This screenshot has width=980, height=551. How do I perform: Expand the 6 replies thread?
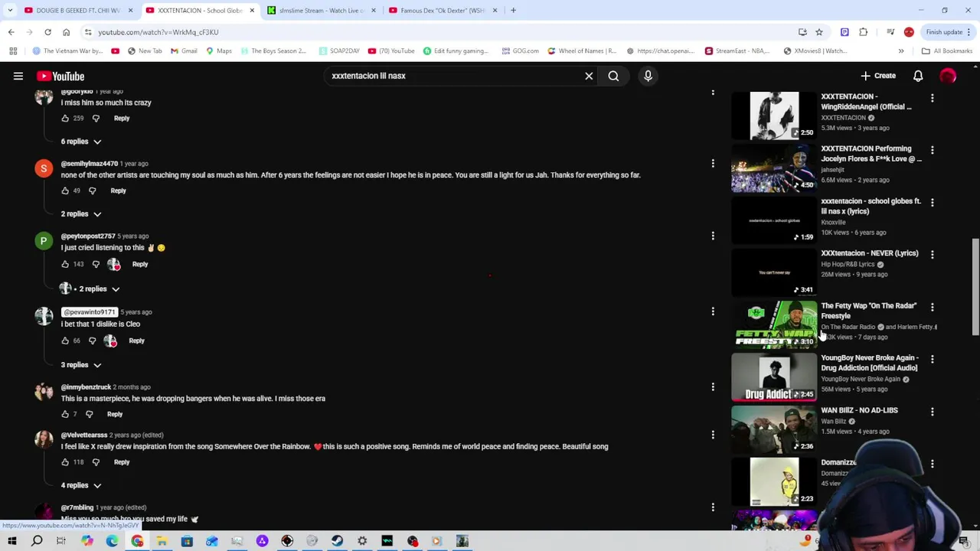pos(81,142)
